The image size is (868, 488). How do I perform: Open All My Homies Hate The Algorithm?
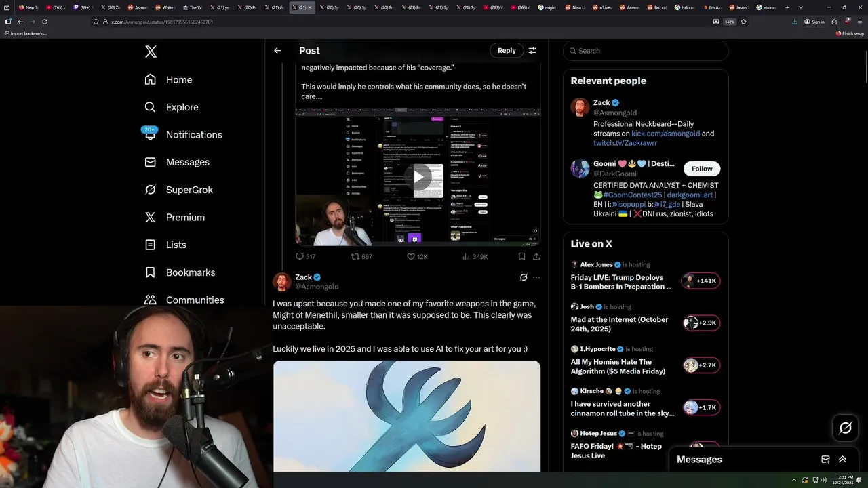click(618, 367)
